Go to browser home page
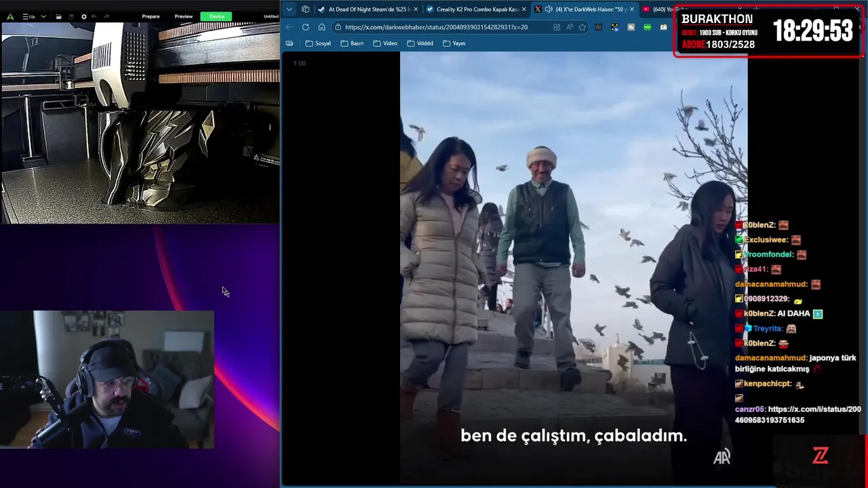Screen dimensions: 868x488 (321, 27)
